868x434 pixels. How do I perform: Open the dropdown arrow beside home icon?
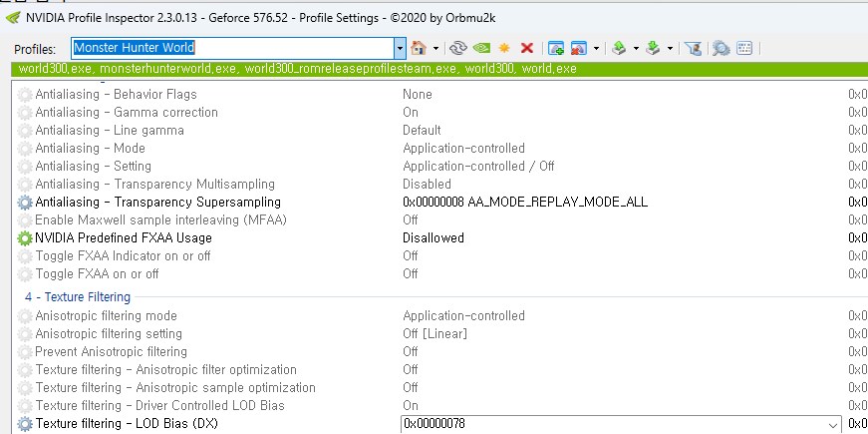pos(435,48)
